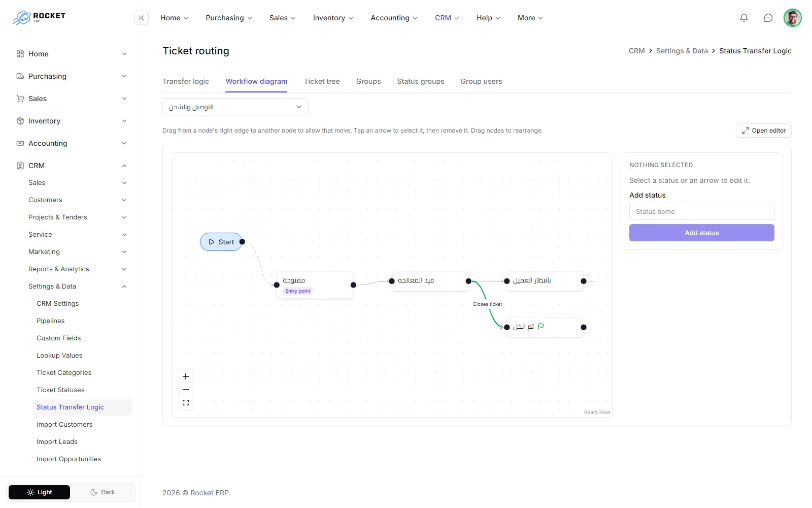
Task: Open the Group users tab
Action: [481, 81]
